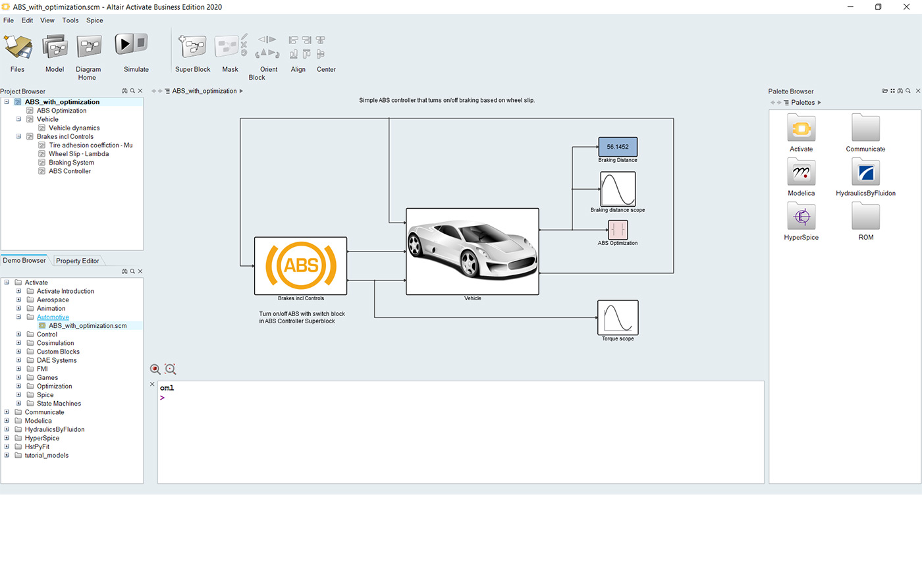Click the open folder icon in Palette Browser
The image size is (922, 588).
(x=885, y=91)
